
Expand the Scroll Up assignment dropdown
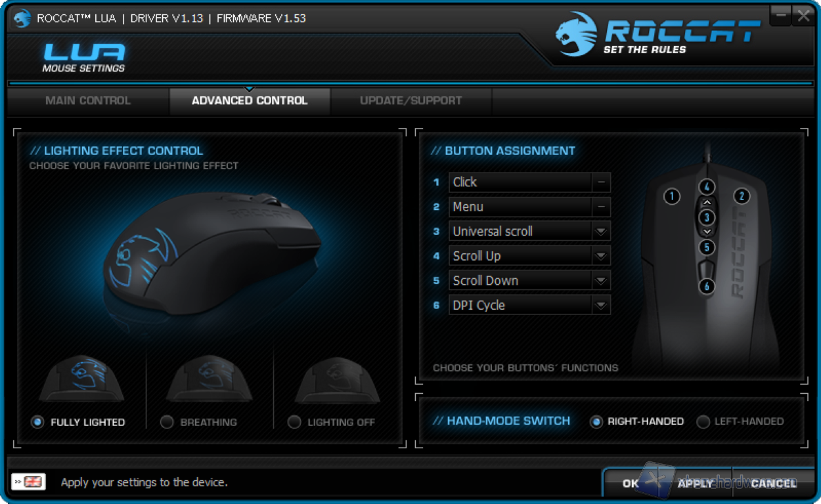(600, 256)
